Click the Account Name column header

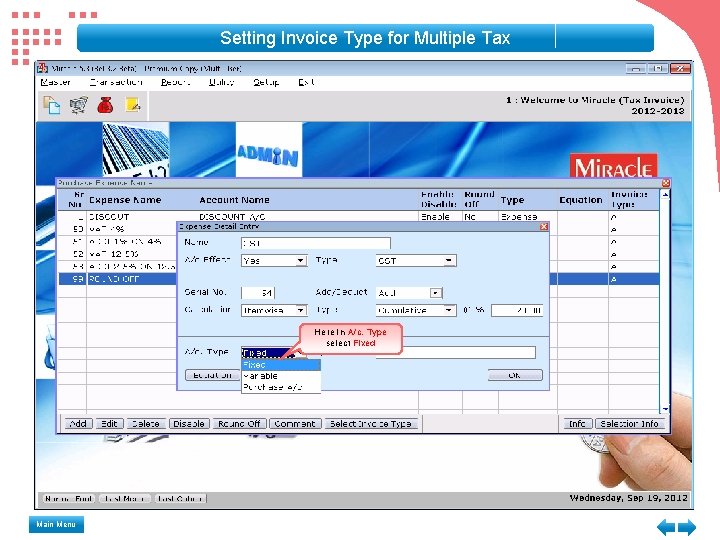pos(234,200)
